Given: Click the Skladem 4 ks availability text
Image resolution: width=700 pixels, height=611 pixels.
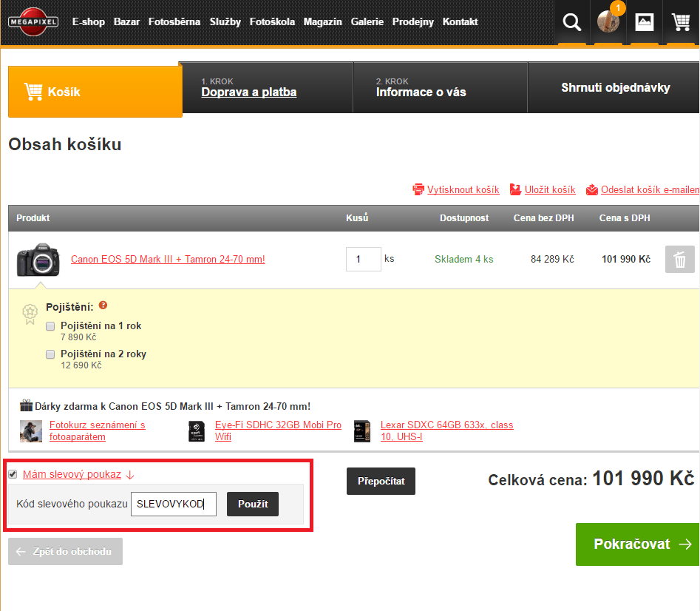Looking at the screenshot, I should coord(464,260).
